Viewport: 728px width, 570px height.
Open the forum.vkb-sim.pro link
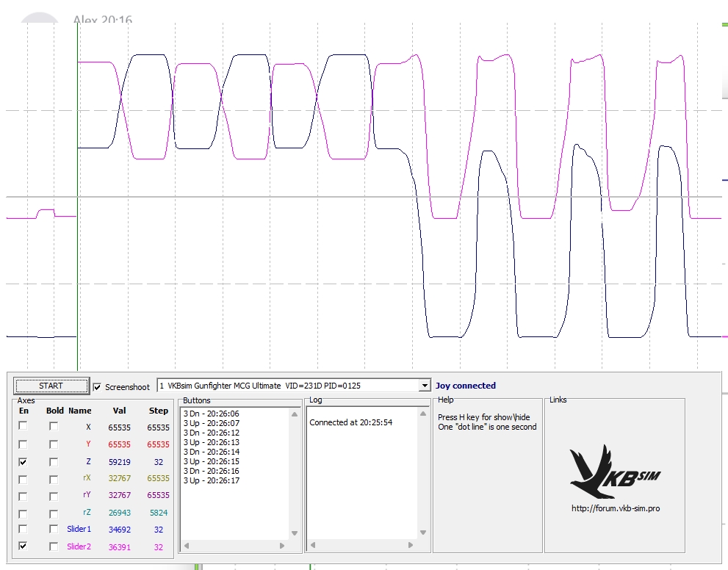coord(615,508)
